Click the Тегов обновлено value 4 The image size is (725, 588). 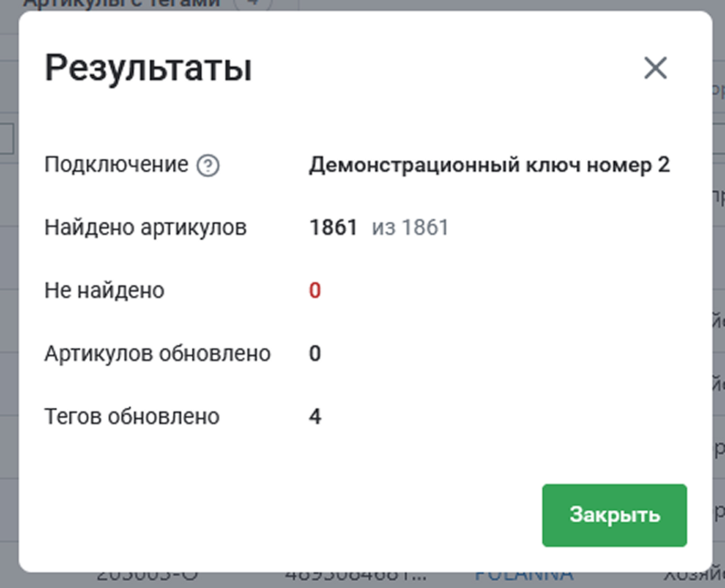[x=315, y=417]
